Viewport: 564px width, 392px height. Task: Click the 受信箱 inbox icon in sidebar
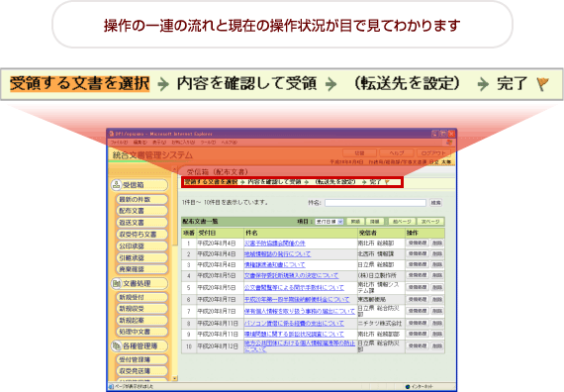pyautogui.click(x=116, y=185)
